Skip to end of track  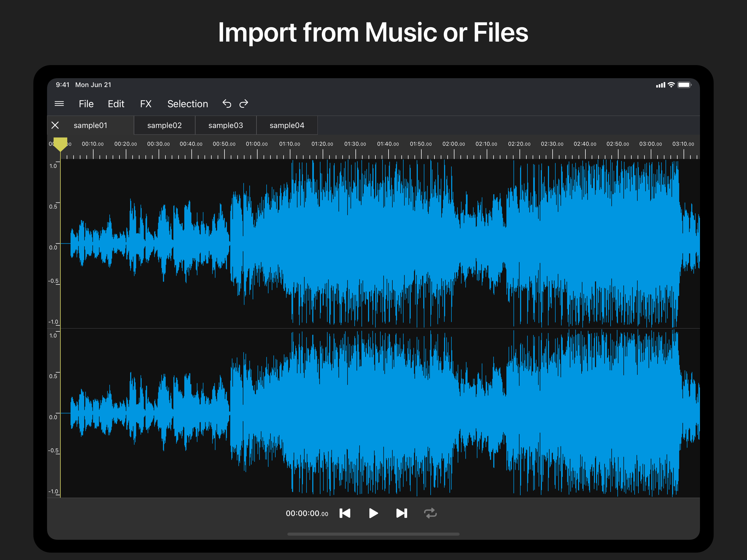(x=402, y=513)
